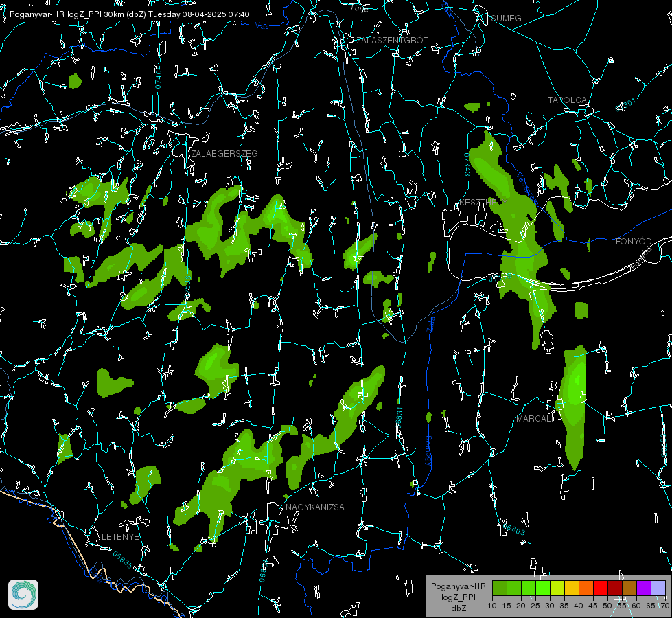Select the yellow 35-40 dBZ swatch
This screenshot has width=672, height=618.
[572, 588]
